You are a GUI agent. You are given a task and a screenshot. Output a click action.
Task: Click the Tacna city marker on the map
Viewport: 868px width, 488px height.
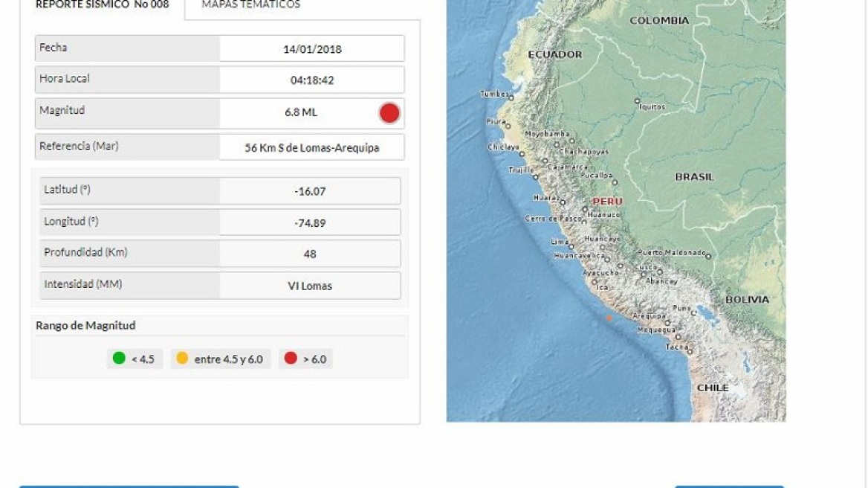coord(690,351)
